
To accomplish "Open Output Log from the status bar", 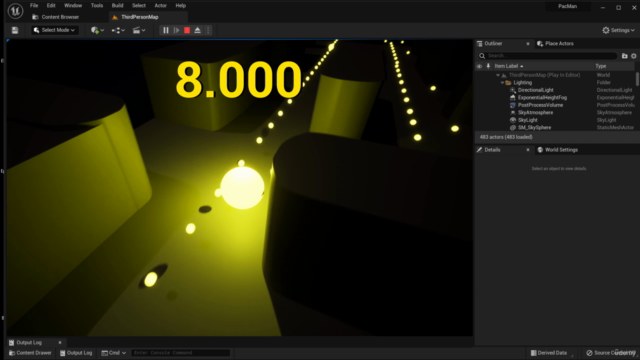I will click(76, 353).
